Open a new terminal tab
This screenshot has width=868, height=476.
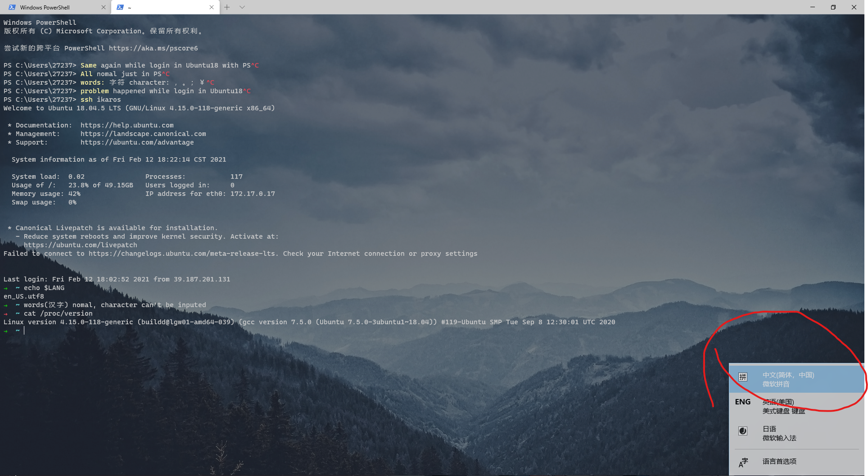227,7
